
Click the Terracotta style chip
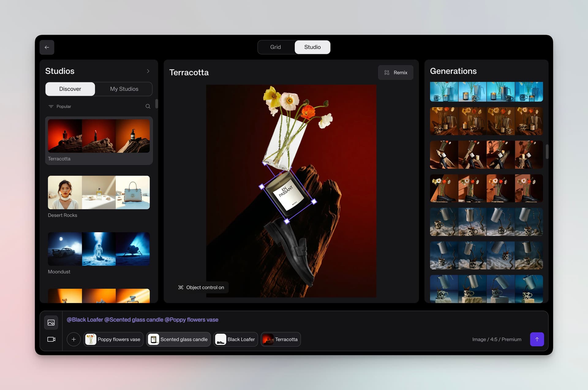pos(281,339)
